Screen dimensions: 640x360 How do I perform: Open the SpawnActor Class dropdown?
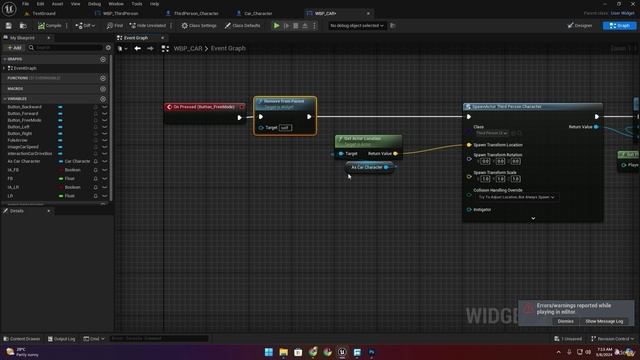pos(492,133)
